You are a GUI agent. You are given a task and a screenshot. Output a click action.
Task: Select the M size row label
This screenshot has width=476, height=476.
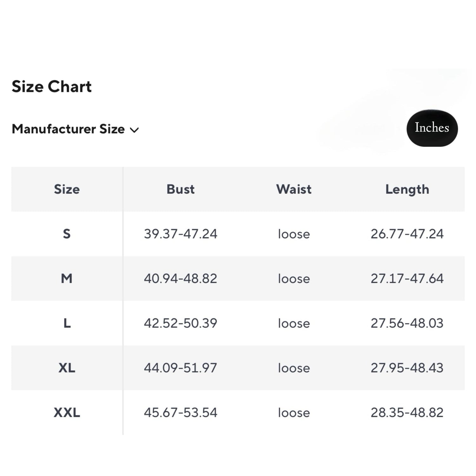pyautogui.click(x=67, y=279)
